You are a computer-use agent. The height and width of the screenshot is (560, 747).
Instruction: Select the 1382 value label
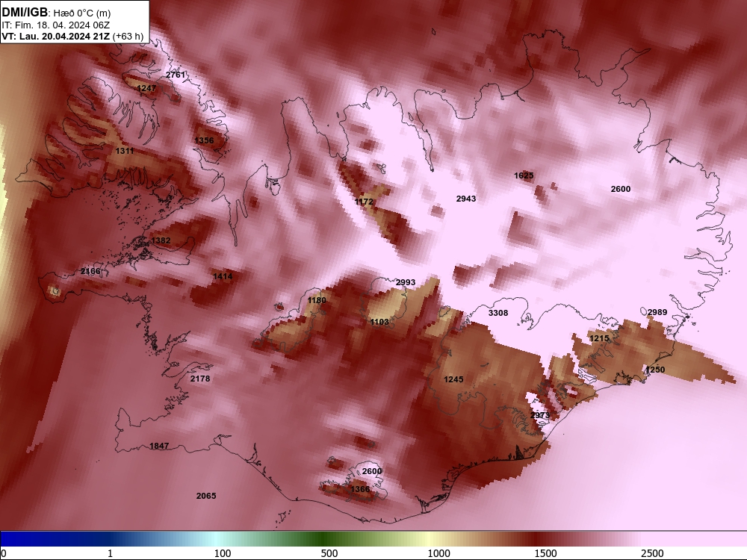click(x=161, y=240)
